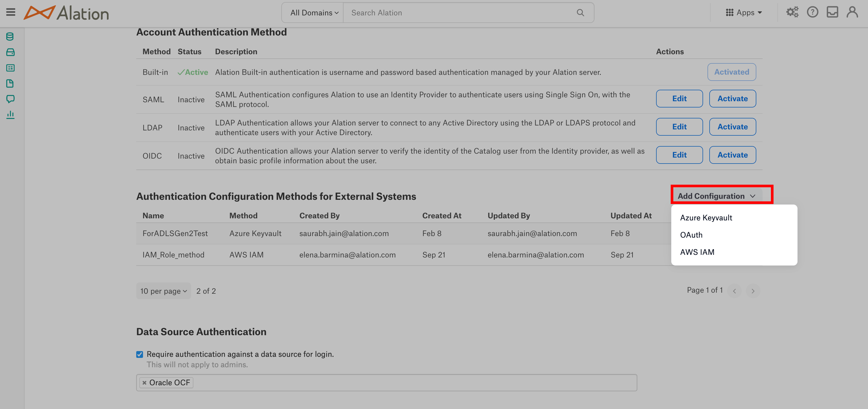Click the AWS IAM method table cell
868x409 pixels.
(x=246, y=255)
